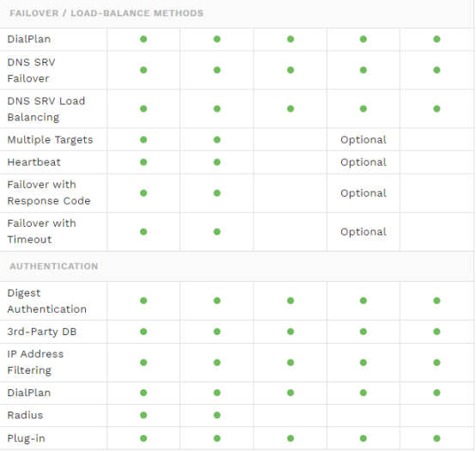Select the Failover with Response Code label
The height and width of the screenshot is (452, 476).
coord(49,192)
